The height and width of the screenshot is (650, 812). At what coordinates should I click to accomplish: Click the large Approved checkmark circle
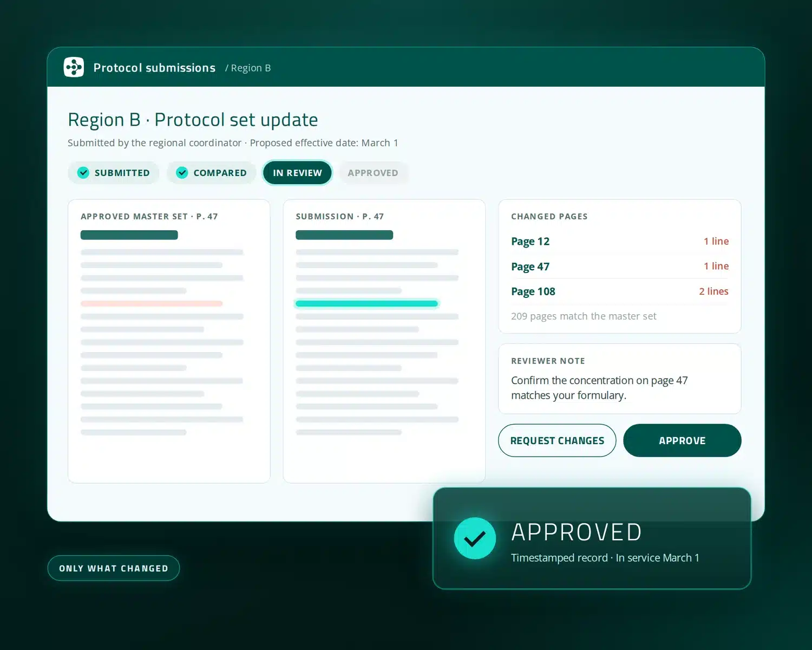pos(475,538)
